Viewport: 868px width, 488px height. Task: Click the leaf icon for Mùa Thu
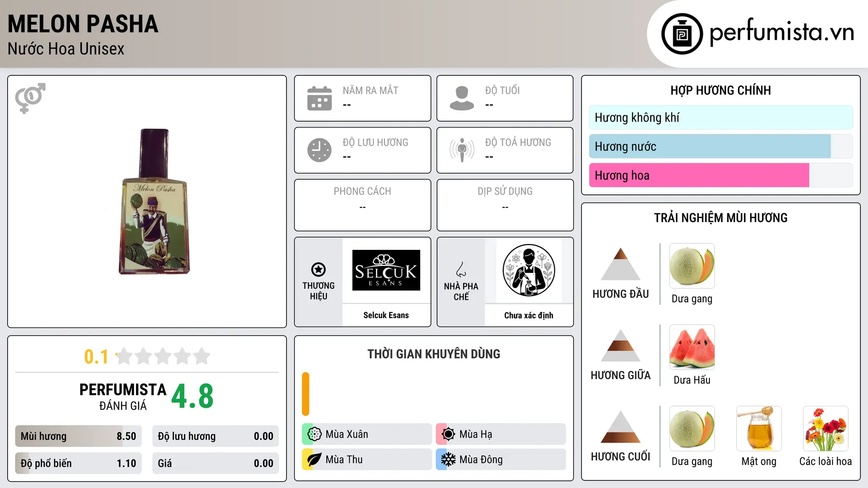coord(314,460)
